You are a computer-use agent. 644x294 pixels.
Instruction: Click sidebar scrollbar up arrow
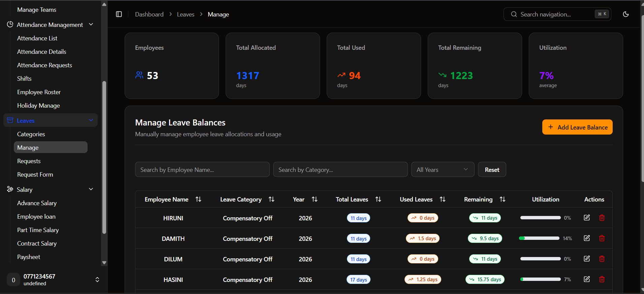click(104, 4)
